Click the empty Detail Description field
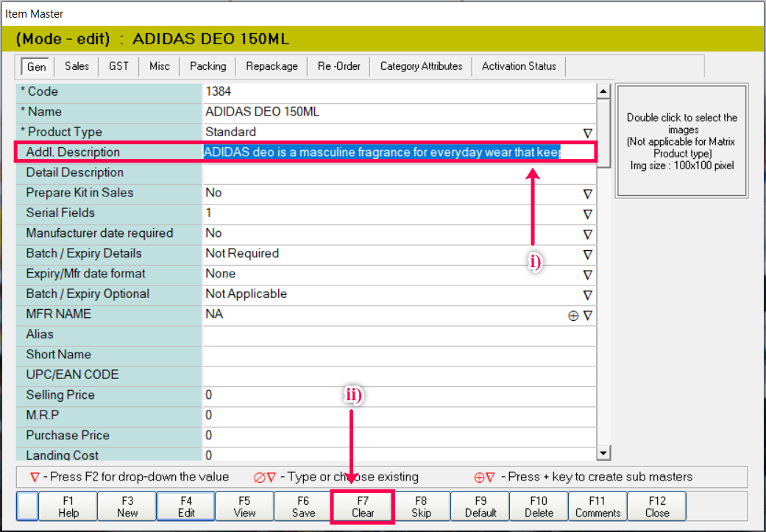The height and width of the screenshot is (532, 766). (399, 173)
